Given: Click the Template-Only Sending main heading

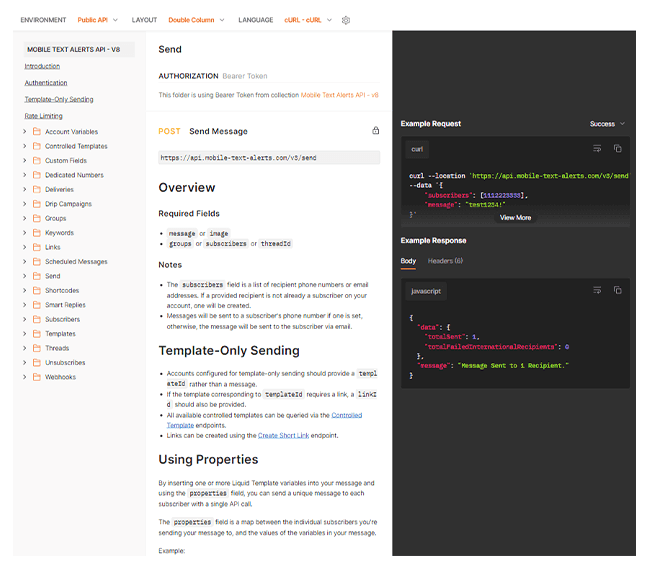Looking at the screenshot, I should point(229,351).
